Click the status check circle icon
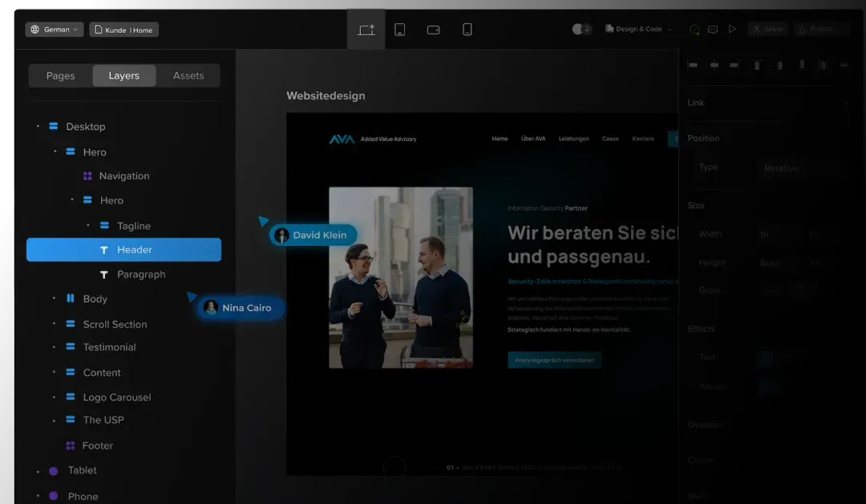Viewport: 866px width, 504px height. [x=694, y=30]
